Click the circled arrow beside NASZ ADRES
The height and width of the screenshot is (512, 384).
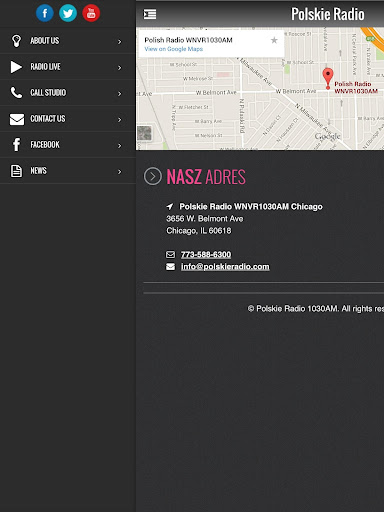tap(153, 176)
